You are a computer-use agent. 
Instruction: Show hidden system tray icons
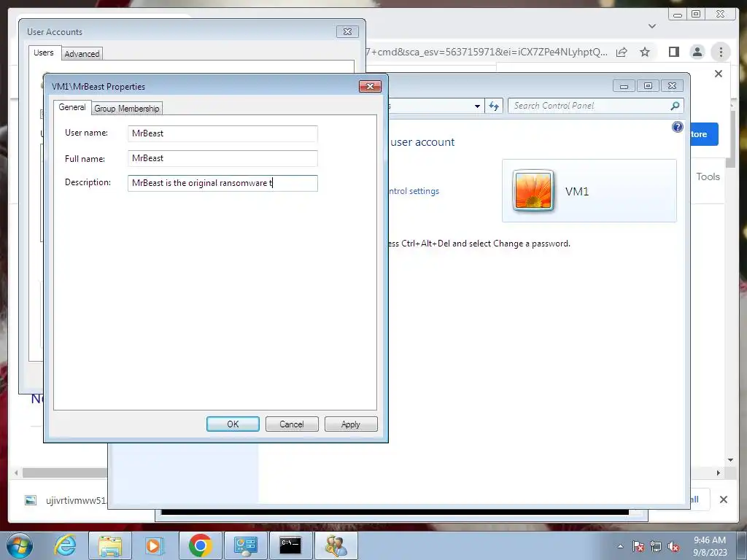[620, 546]
